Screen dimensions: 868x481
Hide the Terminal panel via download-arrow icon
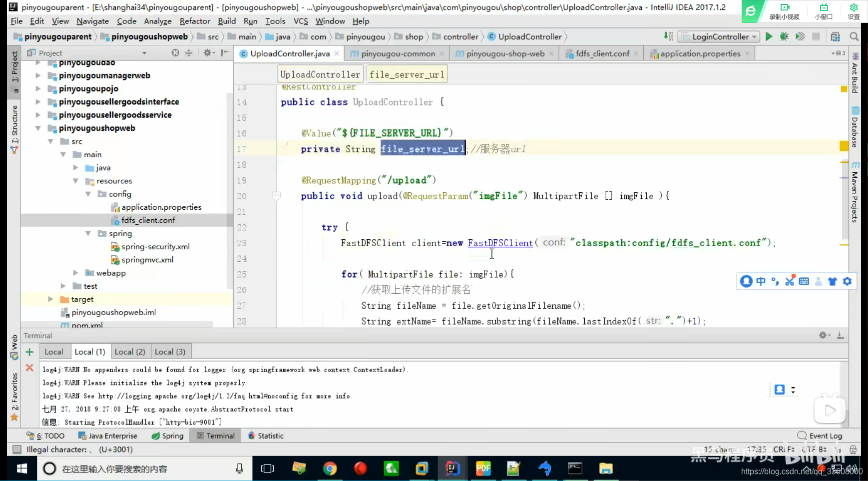[841, 335]
